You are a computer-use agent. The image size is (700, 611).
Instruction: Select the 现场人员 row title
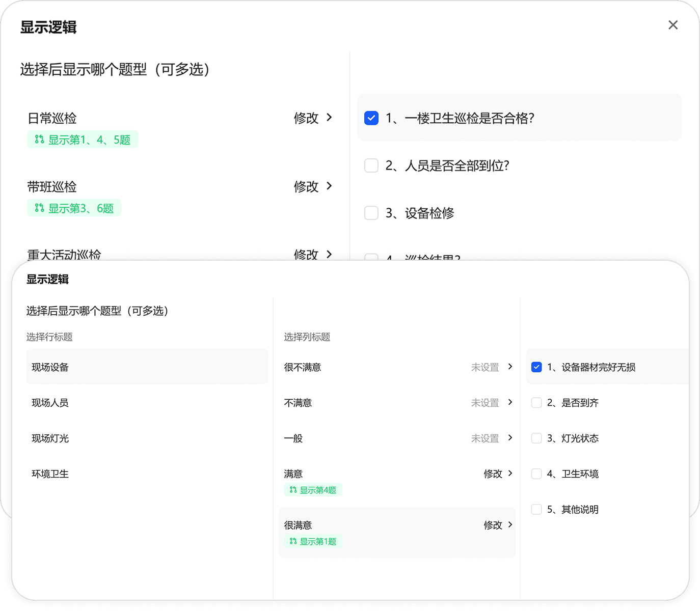50,403
